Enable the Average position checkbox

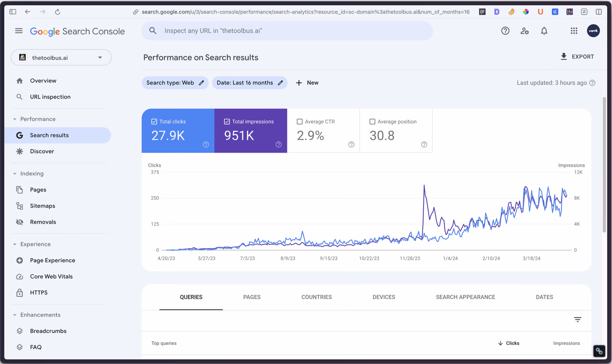pyautogui.click(x=372, y=122)
